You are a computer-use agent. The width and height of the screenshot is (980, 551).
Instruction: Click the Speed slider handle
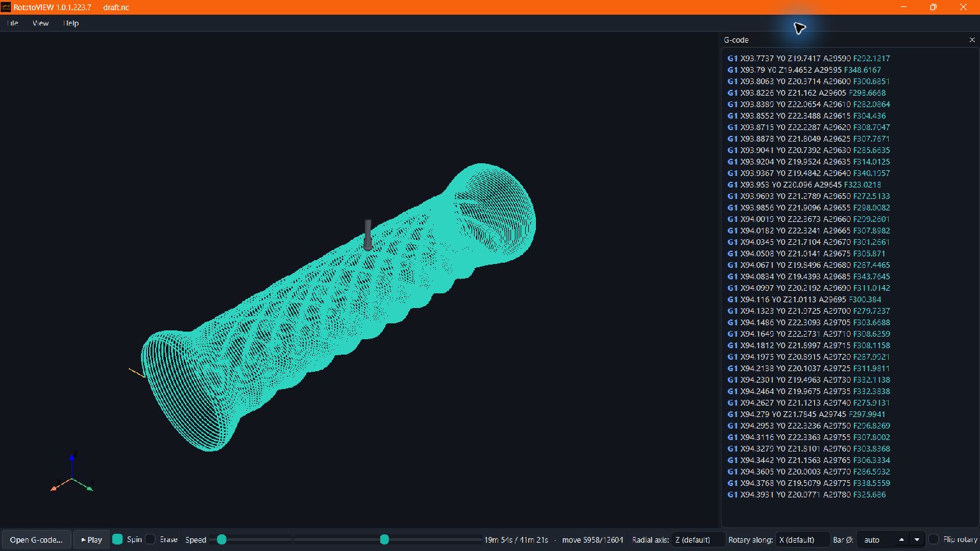point(221,540)
